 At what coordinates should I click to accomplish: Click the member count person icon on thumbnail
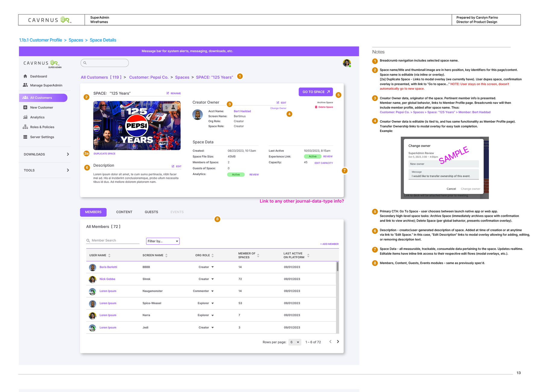point(173,107)
